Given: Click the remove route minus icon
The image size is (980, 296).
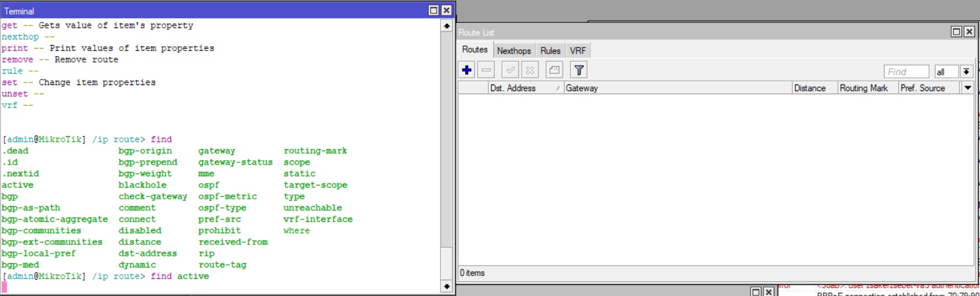Looking at the screenshot, I should [486, 71].
